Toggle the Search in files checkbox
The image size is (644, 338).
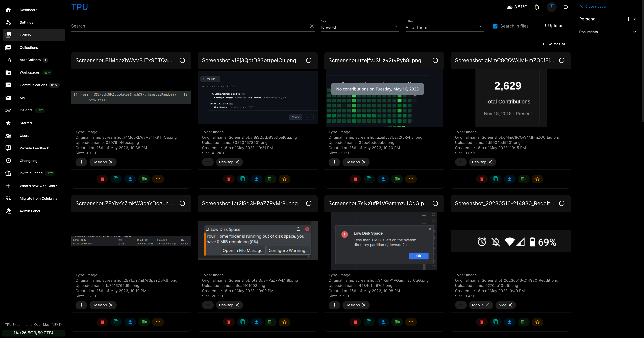click(495, 26)
